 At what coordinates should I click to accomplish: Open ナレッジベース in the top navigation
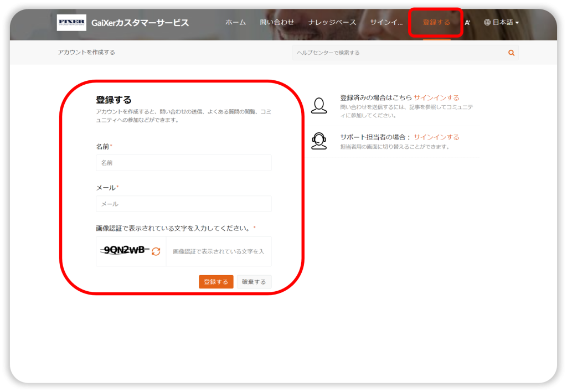(x=332, y=23)
